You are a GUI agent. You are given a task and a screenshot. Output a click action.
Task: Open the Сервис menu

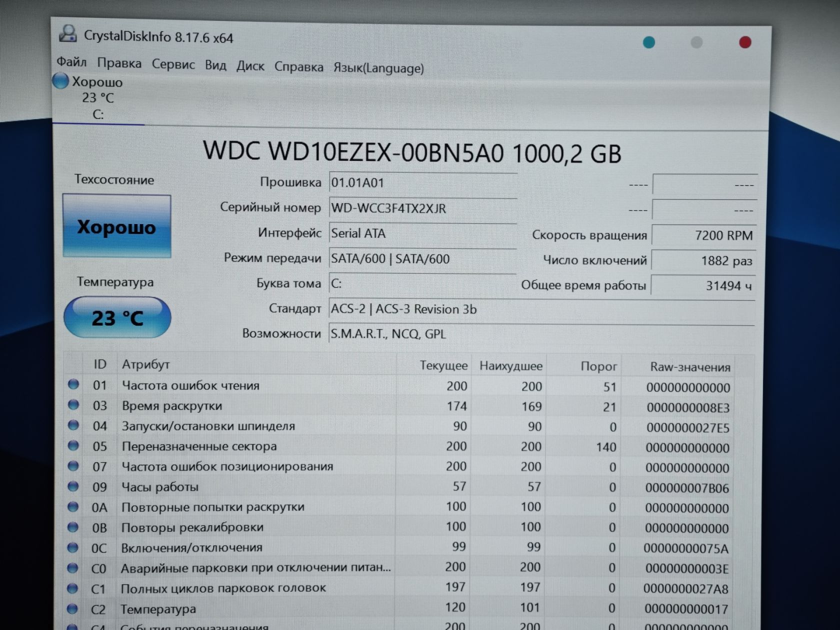click(x=173, y=64)
